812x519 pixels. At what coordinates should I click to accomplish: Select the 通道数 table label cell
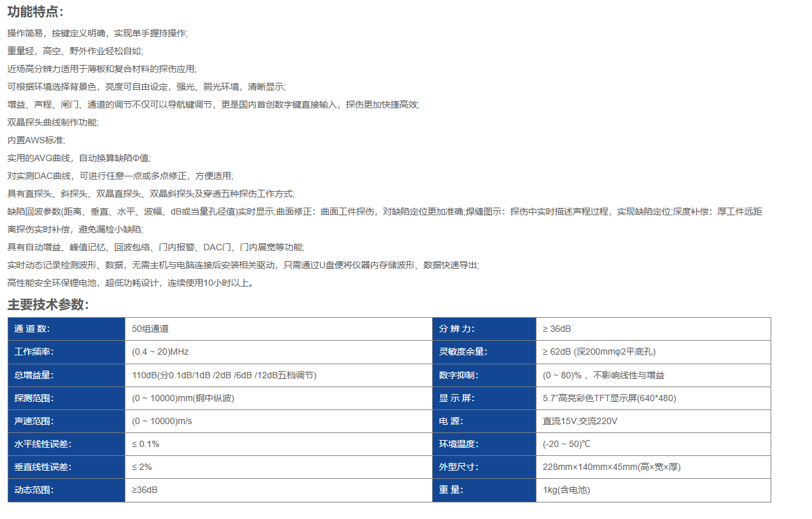(66, 329)
